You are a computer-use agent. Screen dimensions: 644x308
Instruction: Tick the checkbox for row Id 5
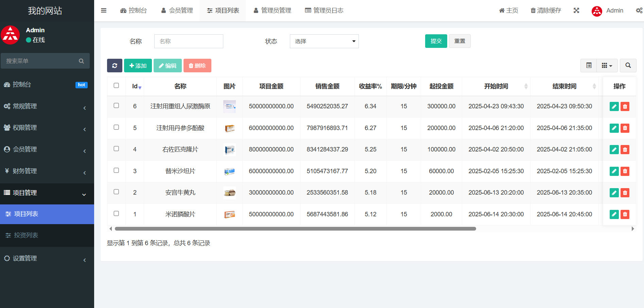click(116, 127)
